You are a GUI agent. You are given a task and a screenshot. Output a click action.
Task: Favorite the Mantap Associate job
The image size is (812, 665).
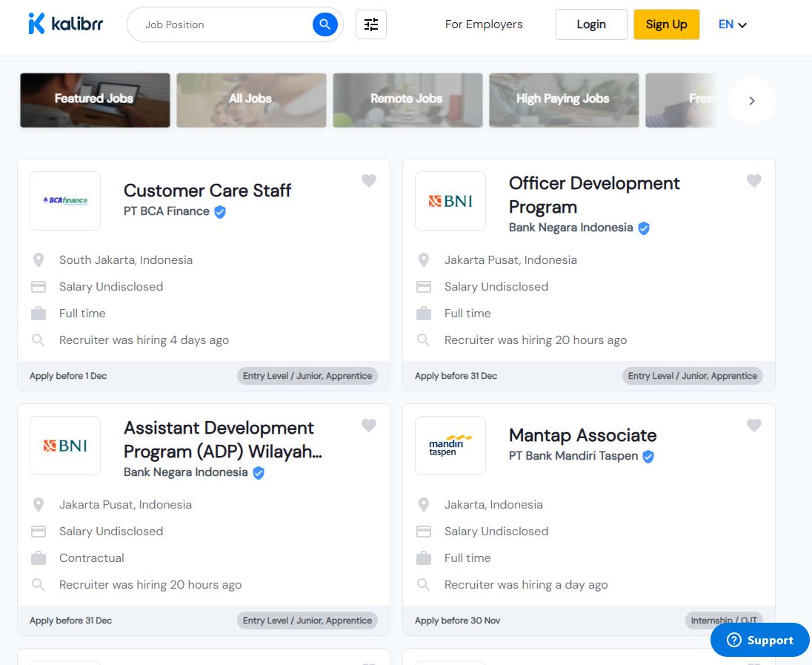tap(754, 425)
